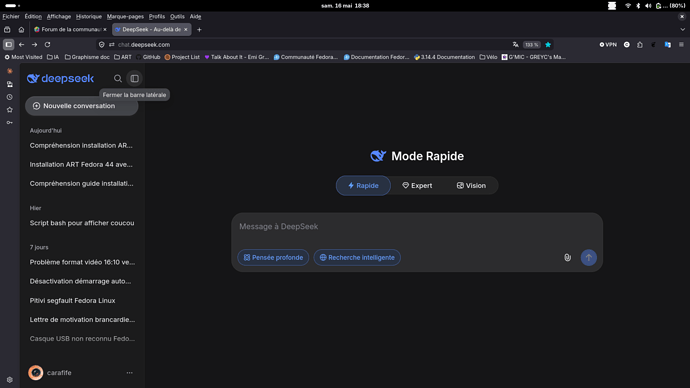Start a Nouvelle conversation
690x388 pixels.
pyautogui.click(x=82, y=106)
